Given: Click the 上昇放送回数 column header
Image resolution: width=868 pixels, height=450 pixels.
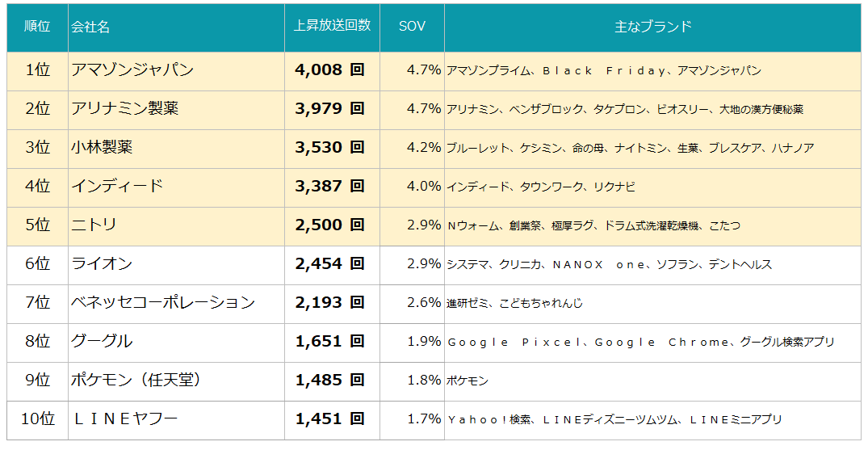Looking at the screenshot, I should coord(332,26).
